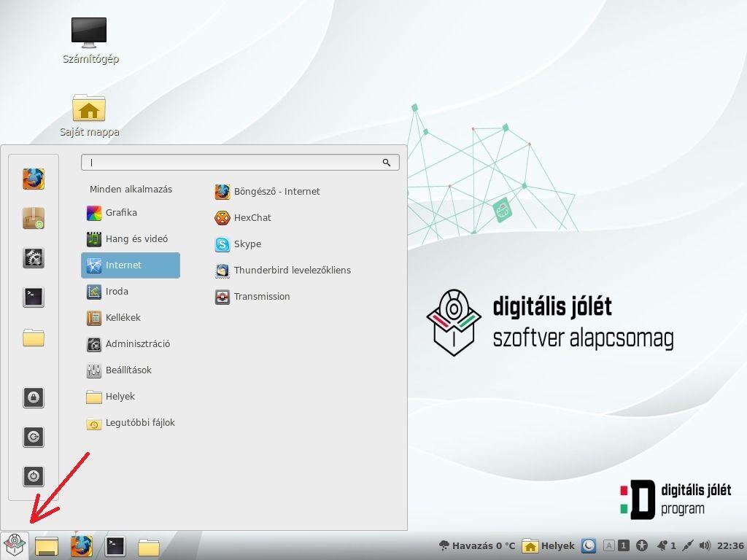Launch Böngésző - Internet application
Screen dimensions: 747x560
tap(267, 192)
